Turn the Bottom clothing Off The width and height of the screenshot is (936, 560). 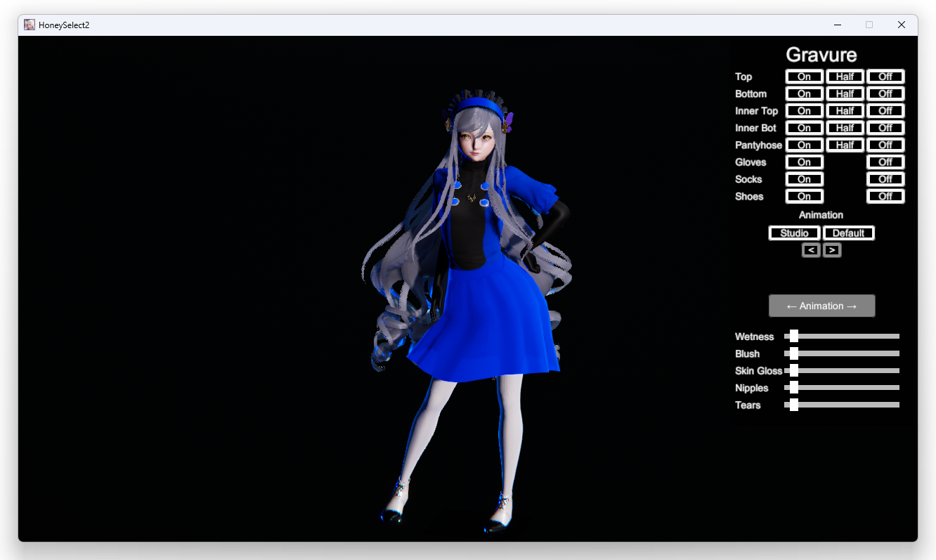[x=885, y=93]
